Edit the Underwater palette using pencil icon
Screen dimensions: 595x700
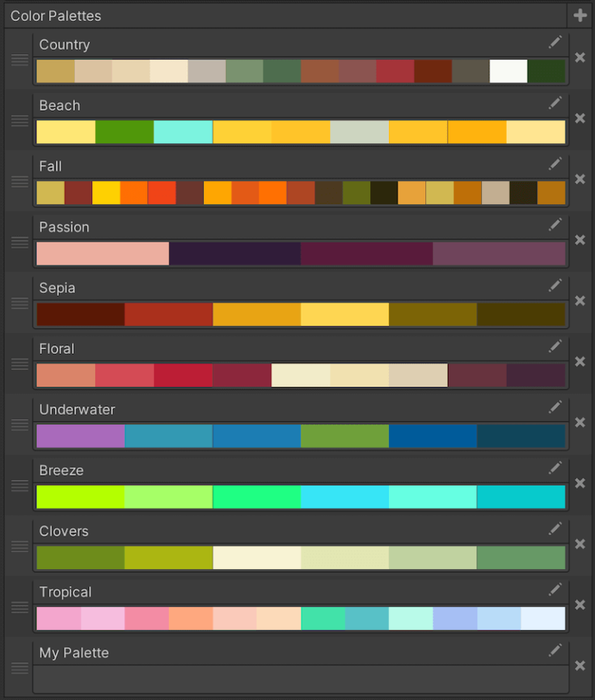tap(555, 407)
